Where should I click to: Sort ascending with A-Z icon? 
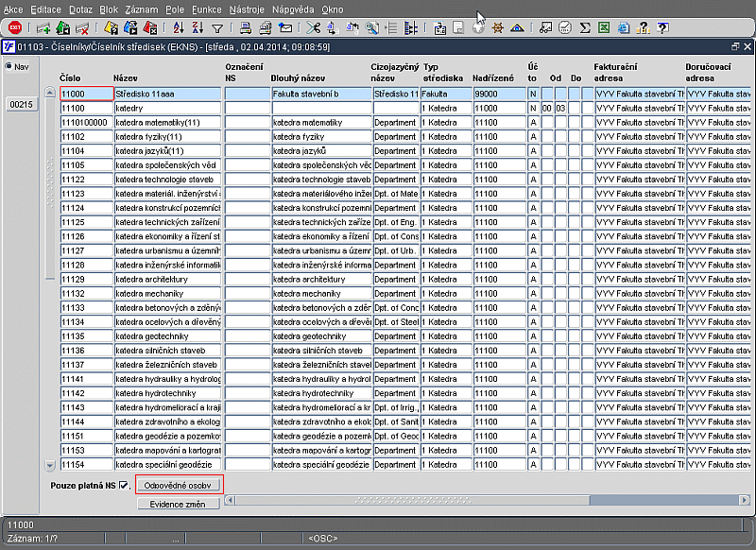pyautogui.click(x=179, y=28)
